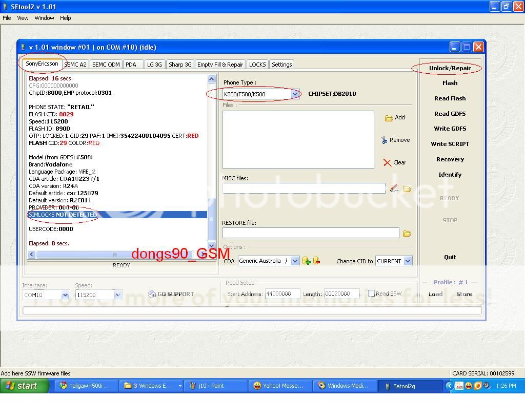Image resolution: width=525 pixels, height=420 pixels.
Task: Click the Start Address field
Action: (282, 293)
